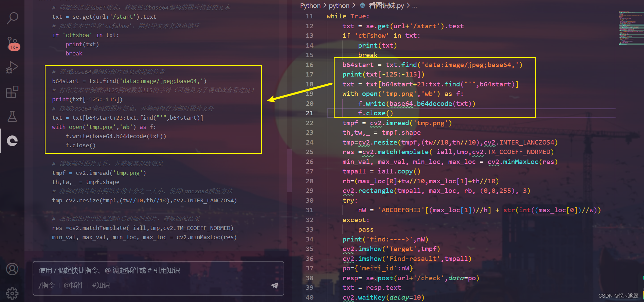Focus the chat input field

(x=158, y=271)
